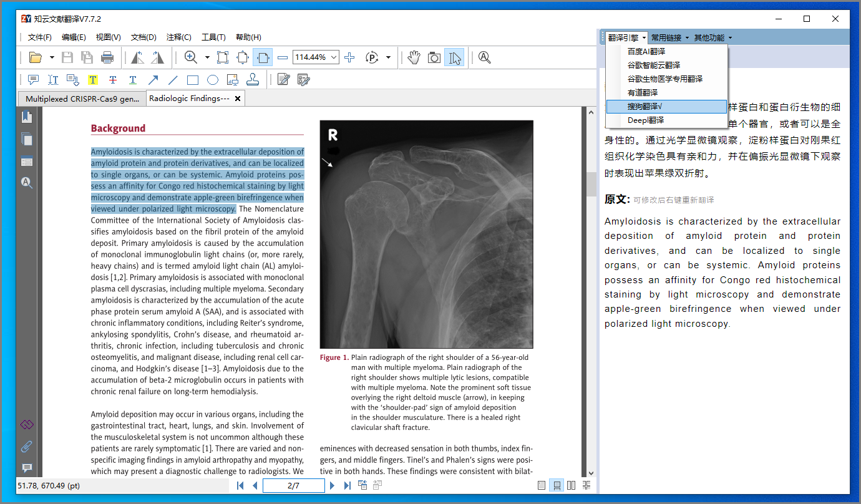Open the 视图(V) menu
The width and height of the screenshot is (861, 504).
coord(109,37)
